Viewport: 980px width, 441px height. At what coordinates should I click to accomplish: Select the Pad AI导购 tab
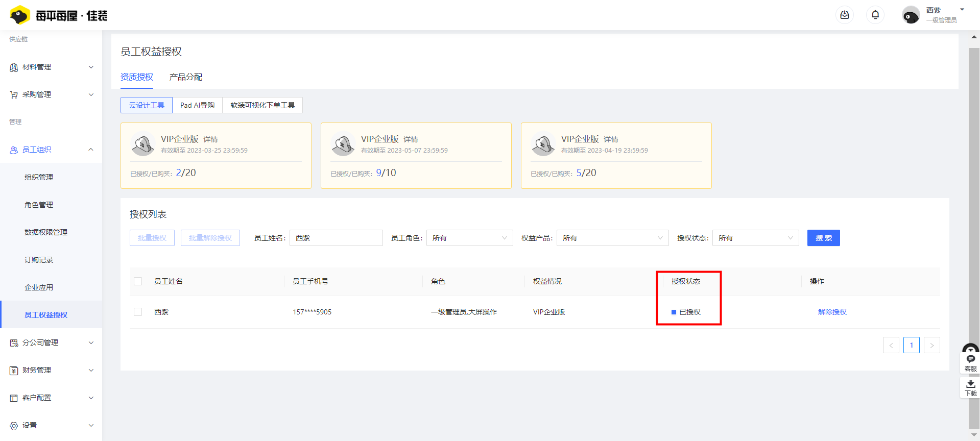click(198, 105)
